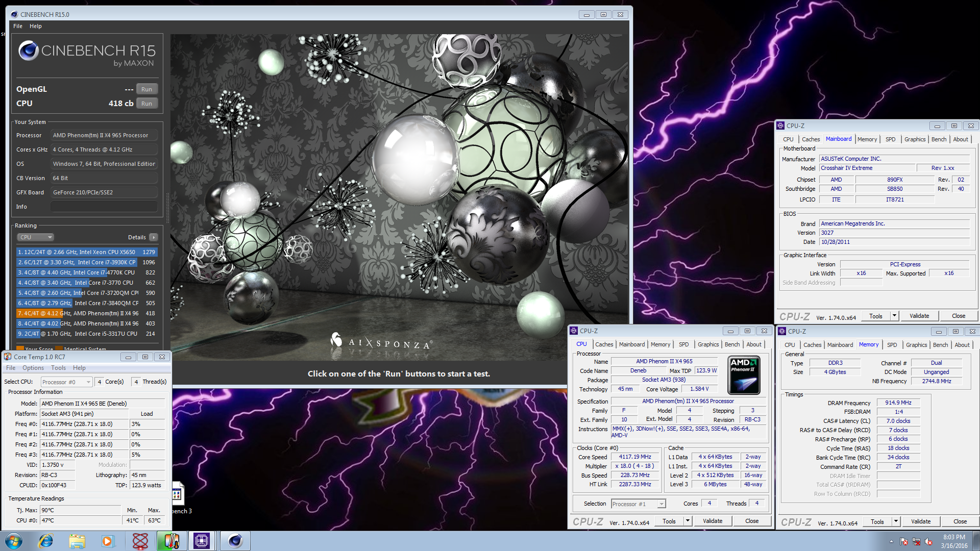The image size is (980, 551).
Task: Select ranking row AMD Phenom scoring 403
Action: coord(87,323)
